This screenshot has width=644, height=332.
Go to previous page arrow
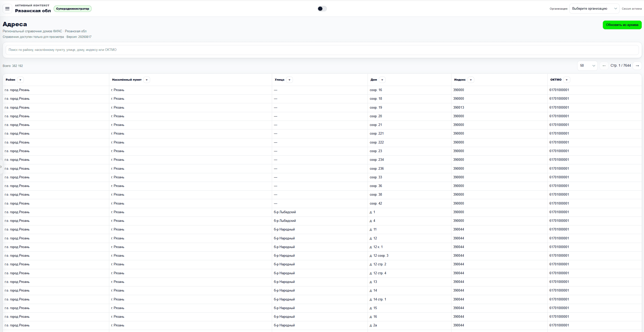[604, 66]
